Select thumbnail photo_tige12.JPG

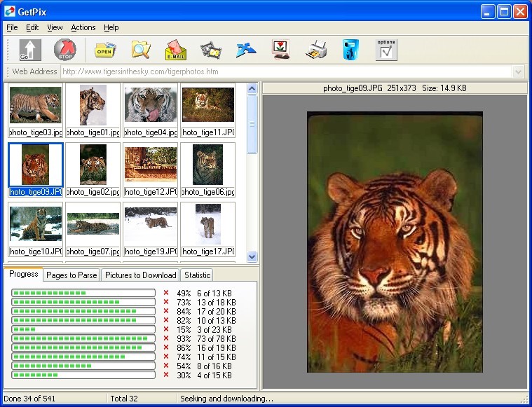(x=150, y=170)
